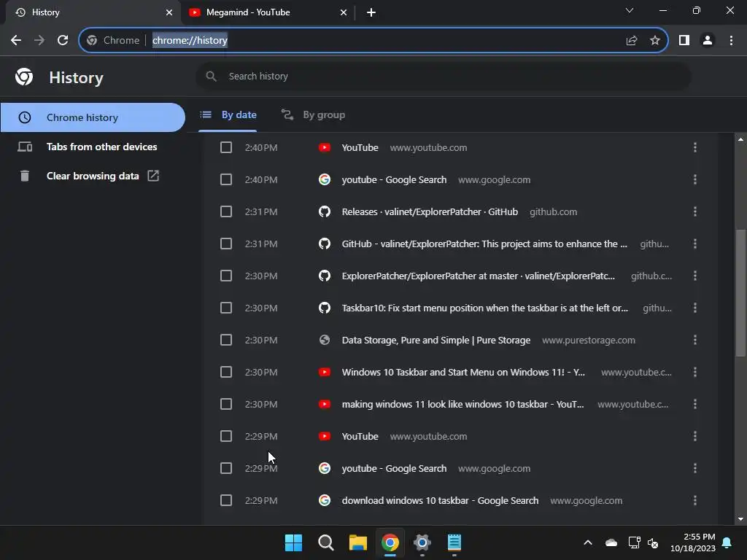The height and width of the screenshot is (560, 747).
Task: Open actions menu for Pure Storage row
Action: coord(695,340)
